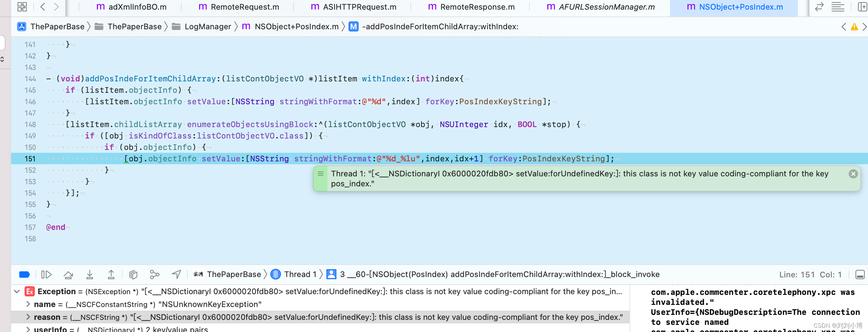Screen dimensions: 868x332
Task: Go to next issue arrow
Action: pos(864,27)
